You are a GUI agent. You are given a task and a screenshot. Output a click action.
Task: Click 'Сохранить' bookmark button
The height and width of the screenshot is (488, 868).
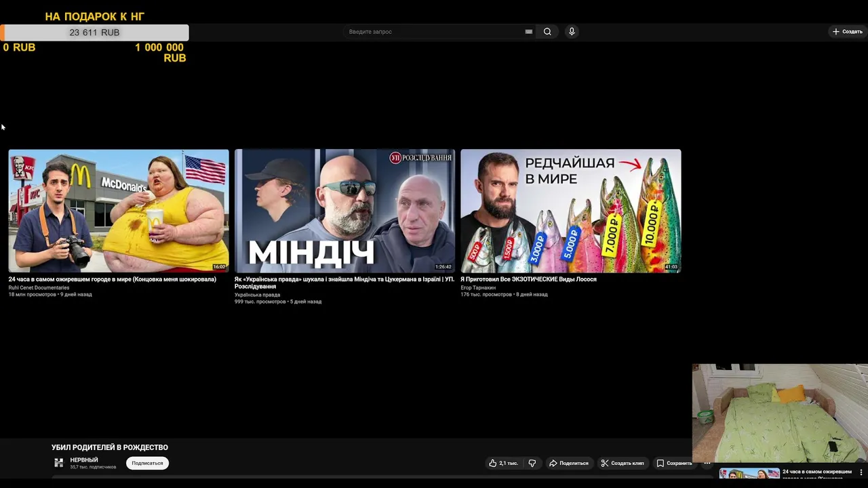pos(675,464)
